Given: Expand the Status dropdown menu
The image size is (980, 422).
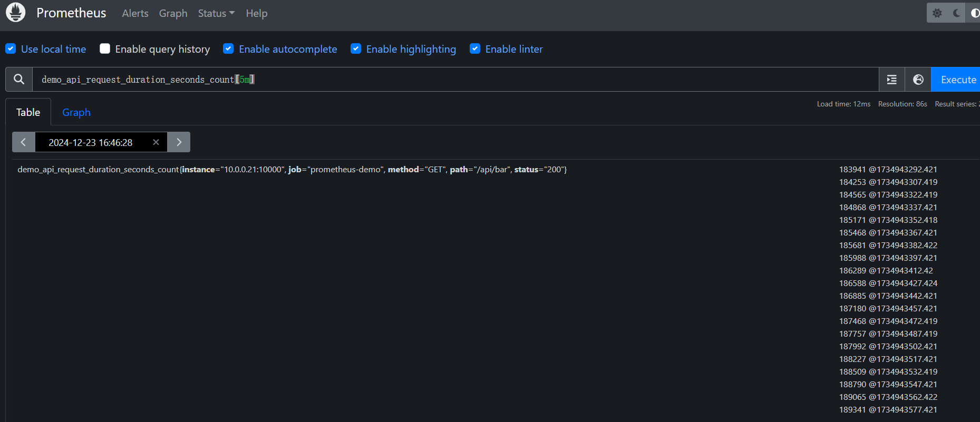Looking at the screenshot, I should pyautogui.click(x=216, y=13).
